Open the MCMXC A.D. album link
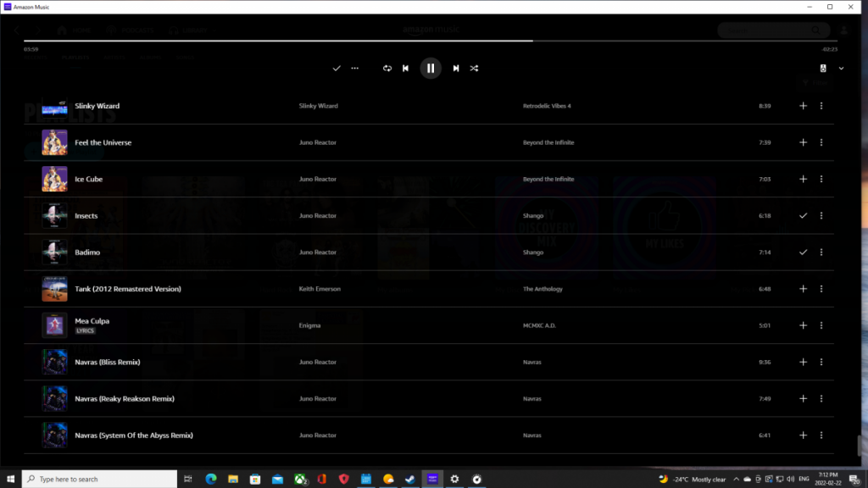Image resolution: width=868 pixels, height=488 pixels. [539, 325]
